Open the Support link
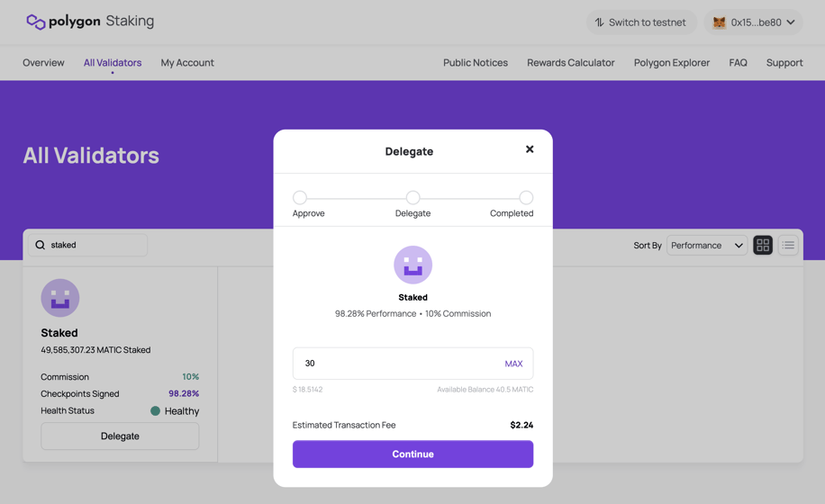Viewport: 825px width, 504px height. point(784,62)
